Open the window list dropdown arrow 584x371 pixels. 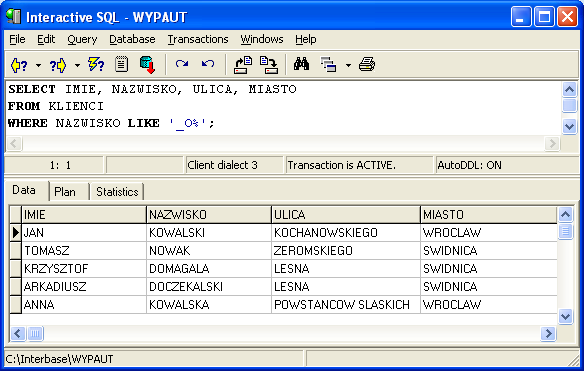[x=348, y=66]
